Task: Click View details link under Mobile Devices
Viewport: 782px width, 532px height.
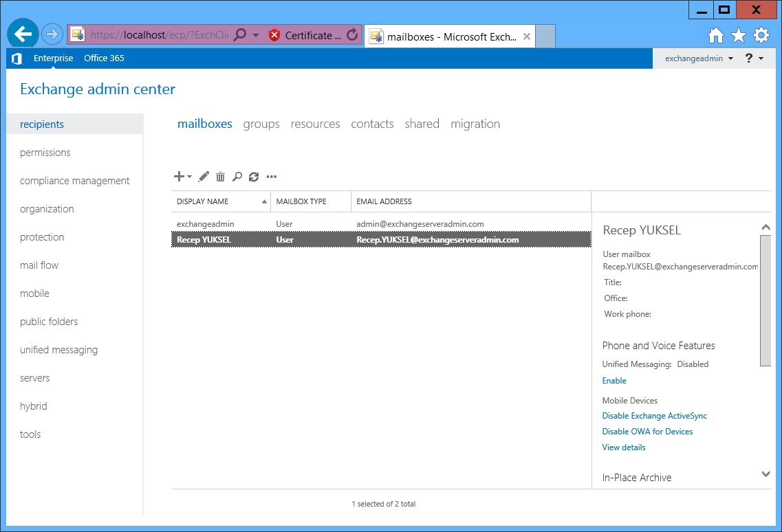Action: [x=623, y=447]
